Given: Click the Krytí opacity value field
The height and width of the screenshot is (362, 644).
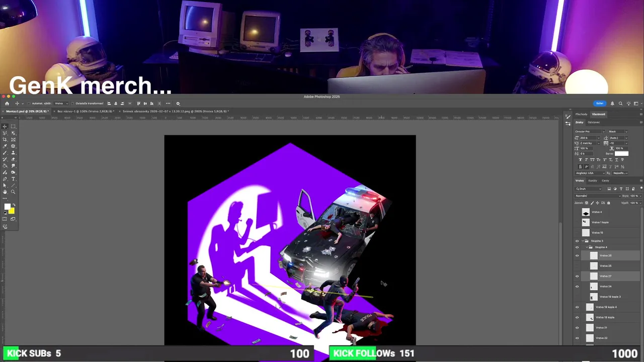Looking at the screenshot, I should click(634, 196).
